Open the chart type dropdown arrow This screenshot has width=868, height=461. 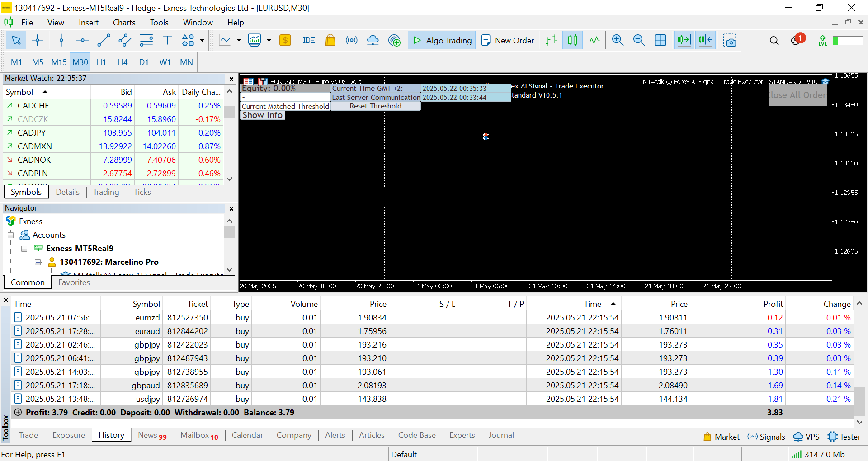click(x=239, y=41)
